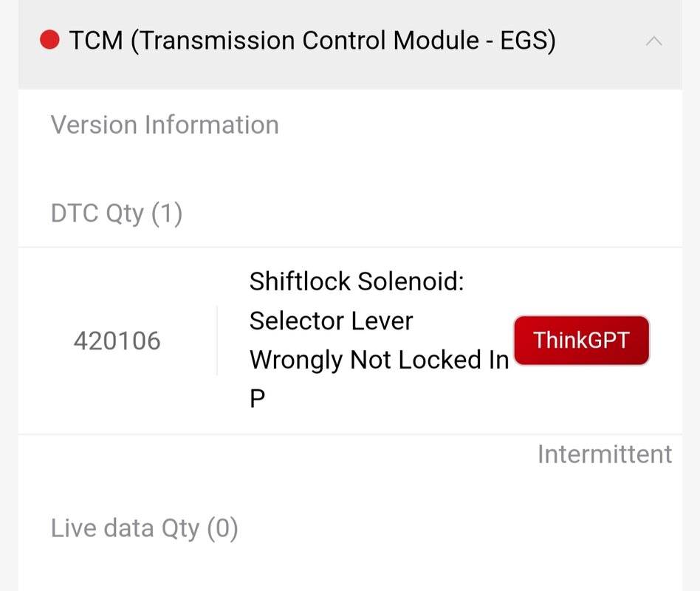700x591 pixels.
Task: Tap the 'Selector Lever' description line
Action: pos(332,321)
